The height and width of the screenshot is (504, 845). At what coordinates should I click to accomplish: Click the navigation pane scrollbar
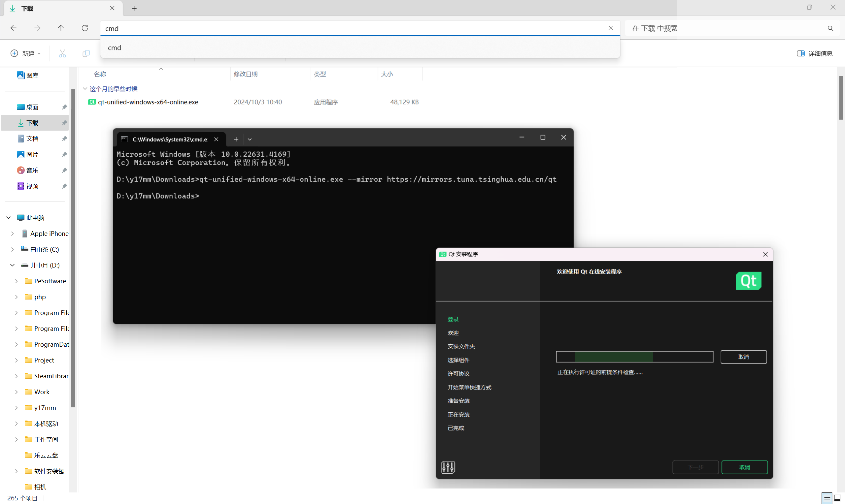[73, 248]
